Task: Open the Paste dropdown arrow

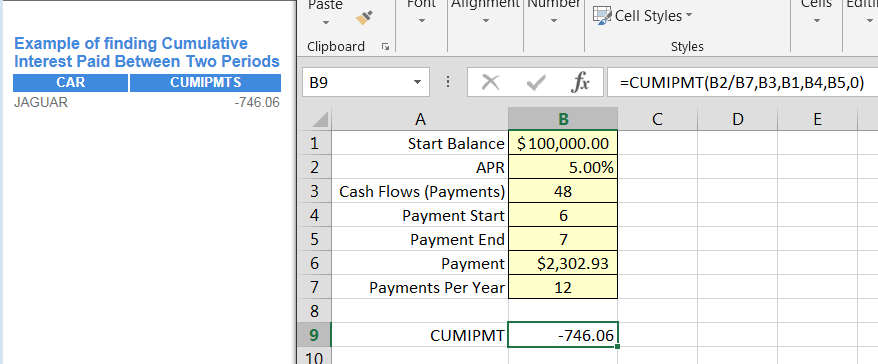Action: tap(326, 24)
